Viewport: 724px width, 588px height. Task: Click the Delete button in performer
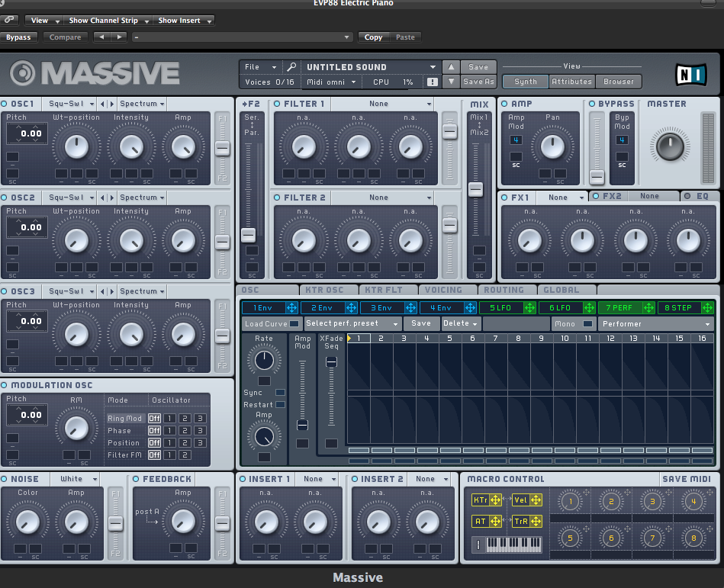click(460, 323)
